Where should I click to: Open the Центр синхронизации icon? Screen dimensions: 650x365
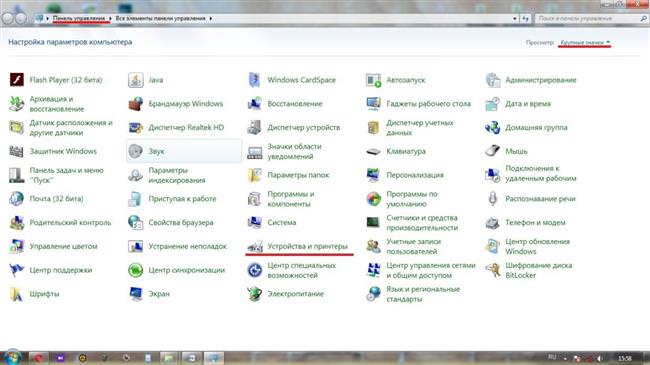pyautogui.click(x=136, y=270)
